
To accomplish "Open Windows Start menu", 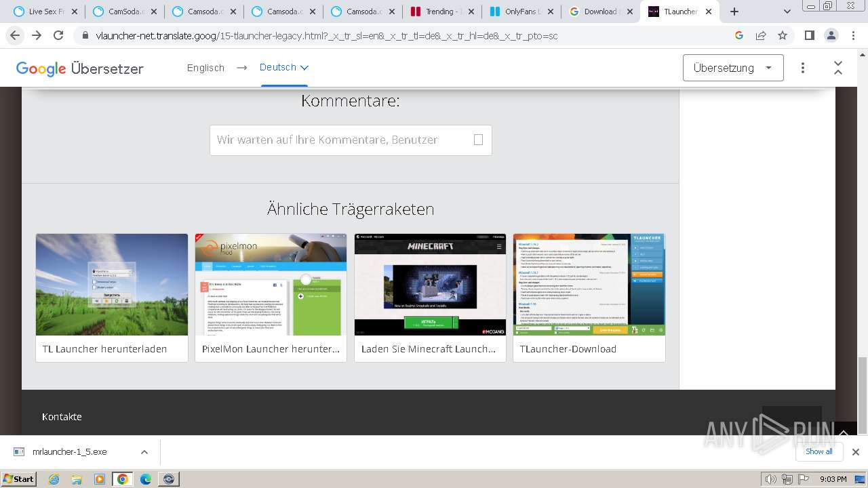I will pos(19,479).
